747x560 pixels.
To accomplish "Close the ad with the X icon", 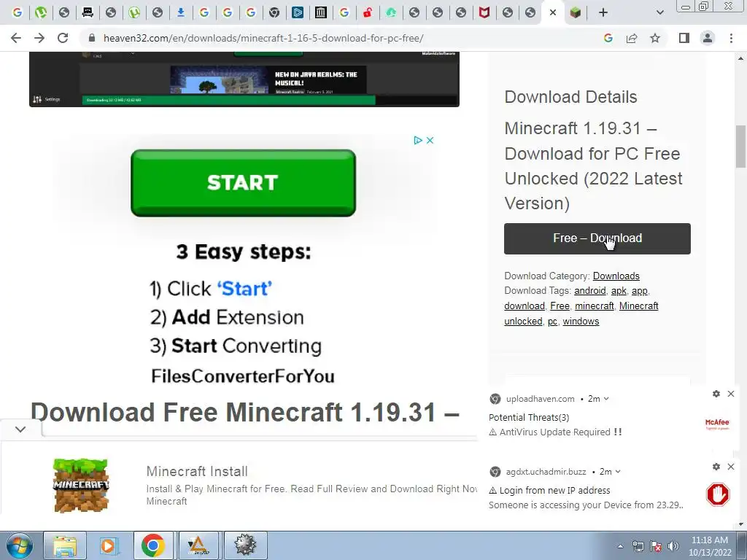I will tap(430, 140).
